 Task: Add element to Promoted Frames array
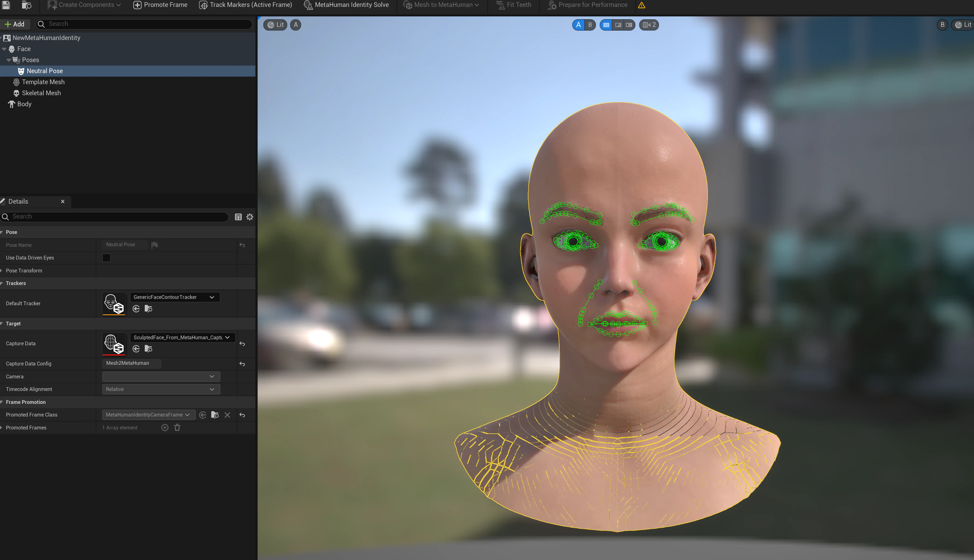click(x=165, y=428)
